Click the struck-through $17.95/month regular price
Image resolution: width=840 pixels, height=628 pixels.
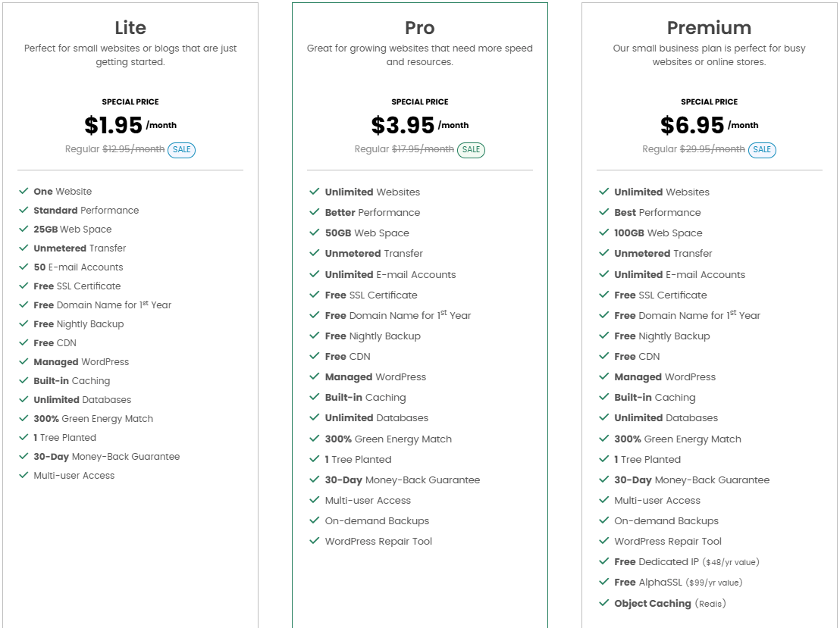tap(422, 149)
